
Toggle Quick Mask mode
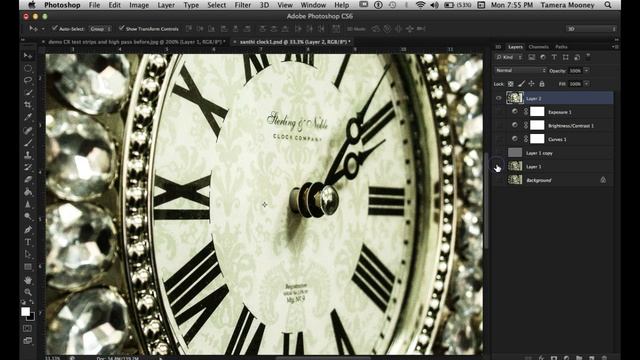pyautogui.click(x=27, y=329)
